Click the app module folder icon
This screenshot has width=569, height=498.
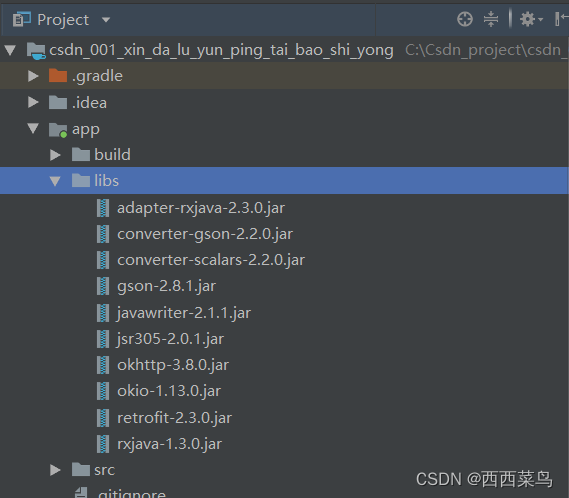pos(58,130)
